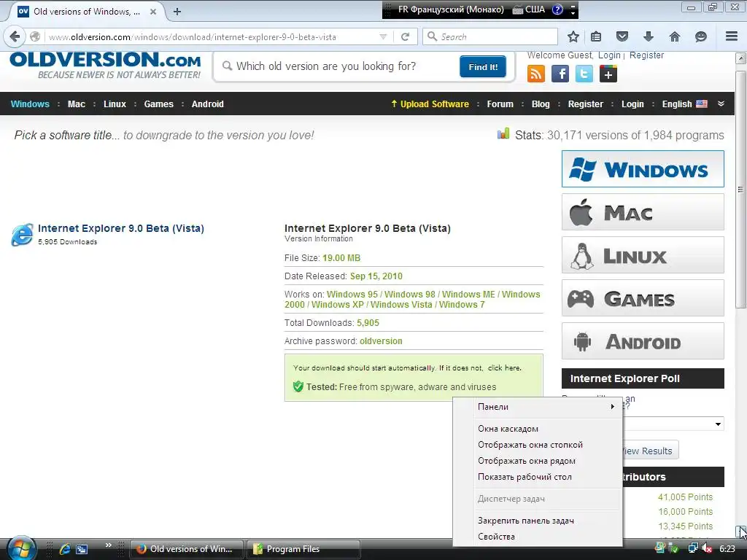
Task: Click the OldVersion.com logo
Action: point(105,66)
